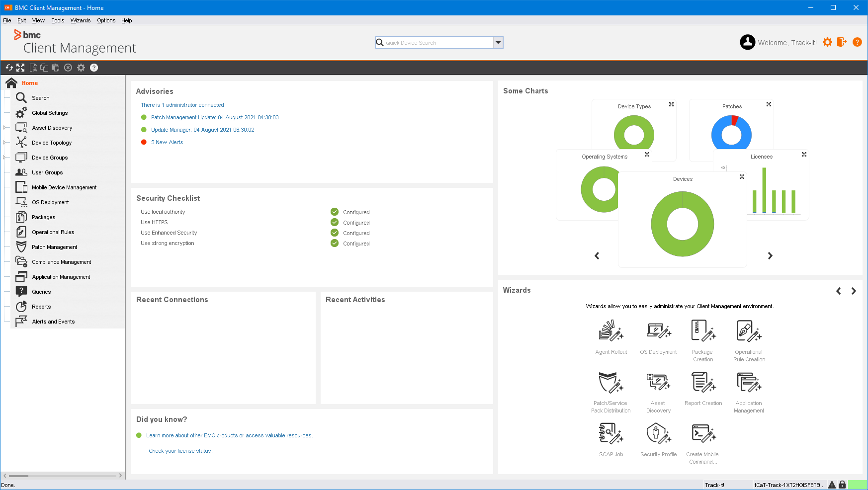
Task: Show next chart with right arrow
Action: pyautogui.click(x=770, y=256)
